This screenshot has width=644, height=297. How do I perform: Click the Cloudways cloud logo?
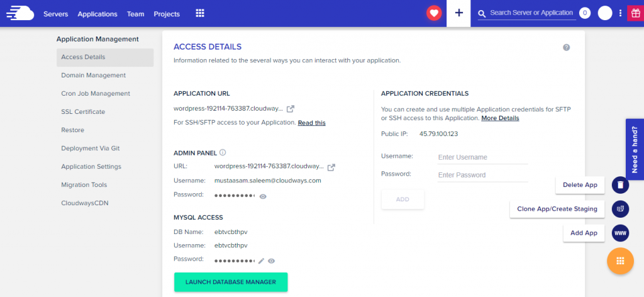(x=19, y=13)
